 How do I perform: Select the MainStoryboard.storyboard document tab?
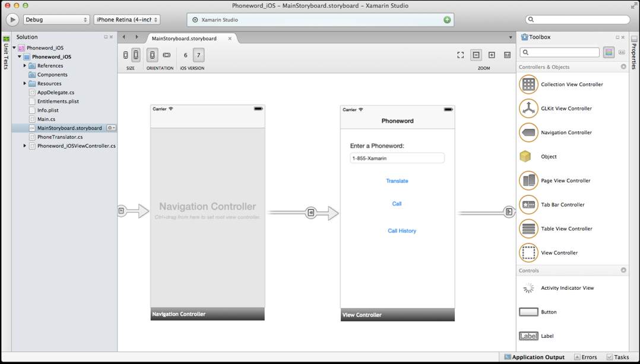click(184, 39)
